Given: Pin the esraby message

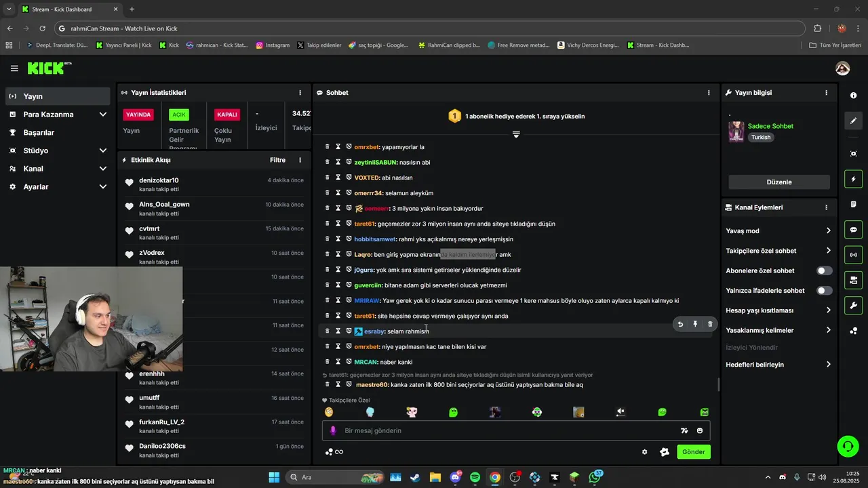Looking at the screenshot, I should [x=695, y=324].
